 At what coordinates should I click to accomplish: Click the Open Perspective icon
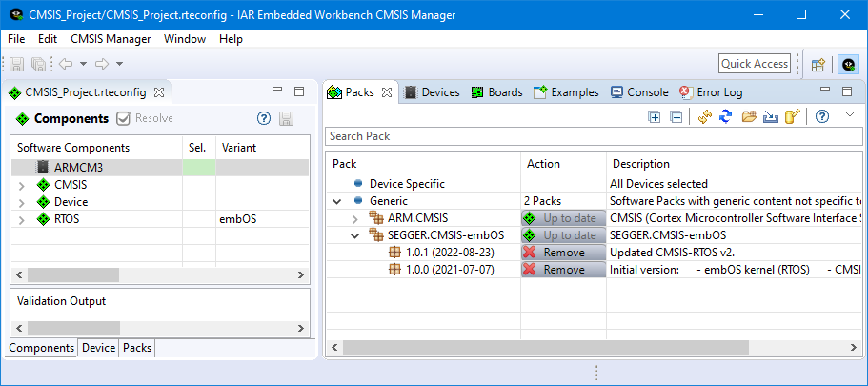[x=818, y=64]
